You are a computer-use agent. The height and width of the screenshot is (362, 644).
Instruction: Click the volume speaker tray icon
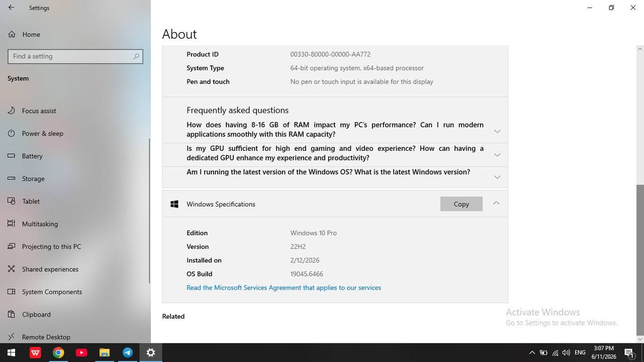click(566, 352)
